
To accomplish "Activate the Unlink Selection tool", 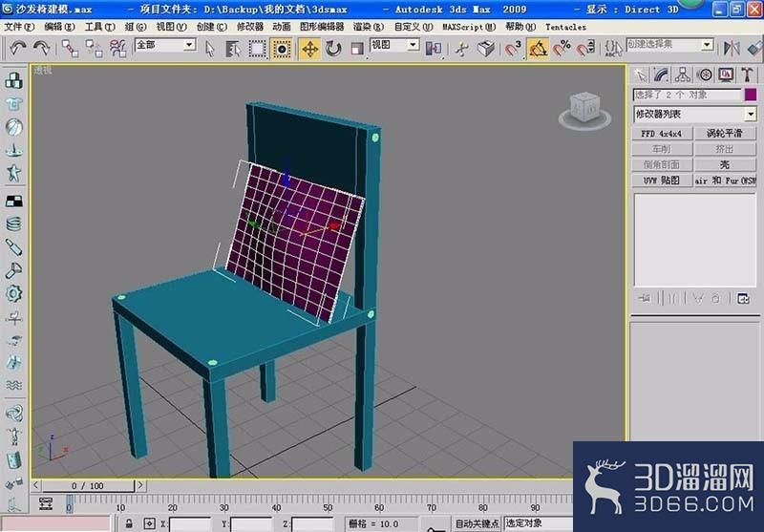I will [94, 48].
